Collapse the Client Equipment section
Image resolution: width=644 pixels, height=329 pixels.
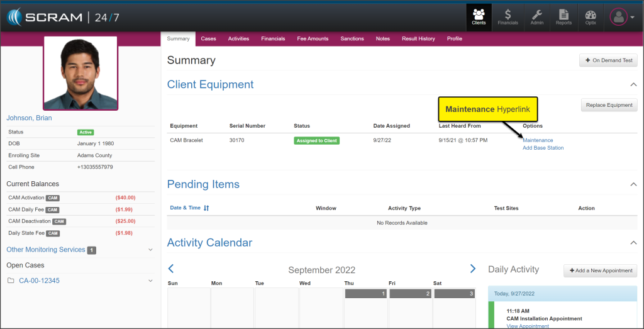coord(633,84)
